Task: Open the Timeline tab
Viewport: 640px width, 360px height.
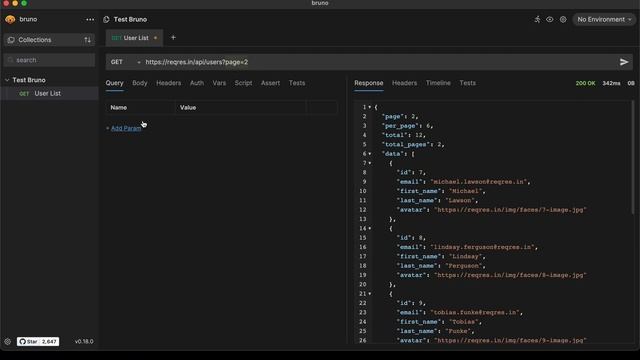Action: click(x=438, y=83)
